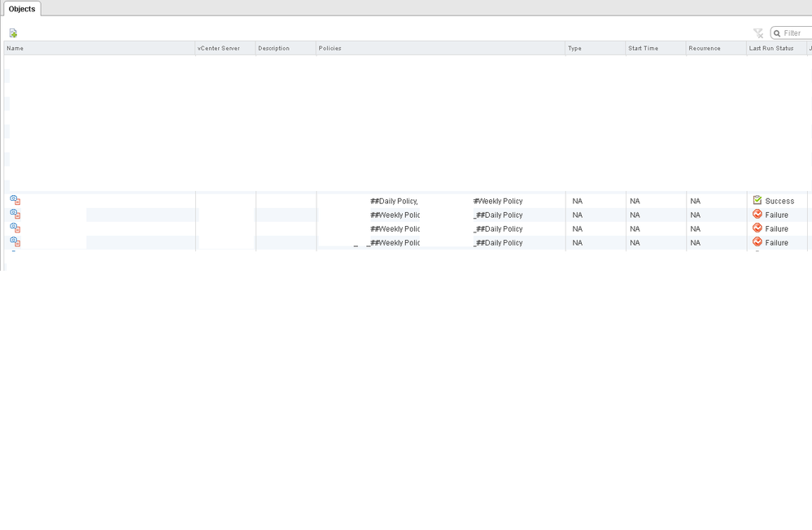The width and height of the screenshot is (812, 530).
Task: Click the add new backup job icon
Action: click(x=13, y=33)
